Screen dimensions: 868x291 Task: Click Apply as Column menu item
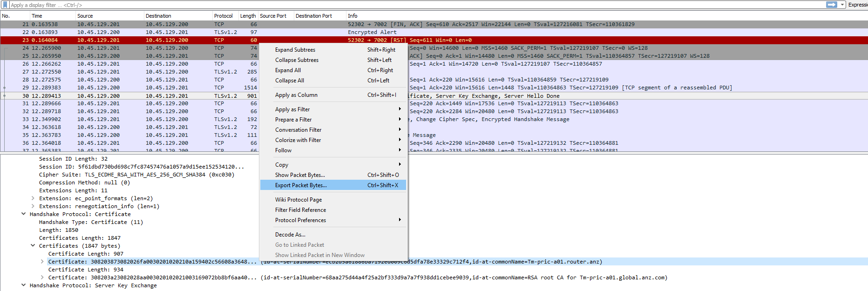tap(296, 95)
